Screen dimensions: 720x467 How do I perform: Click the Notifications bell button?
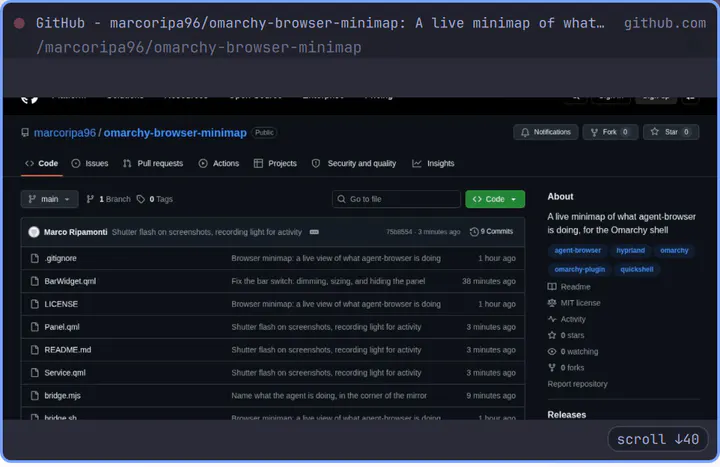click(x=546, y=132)
